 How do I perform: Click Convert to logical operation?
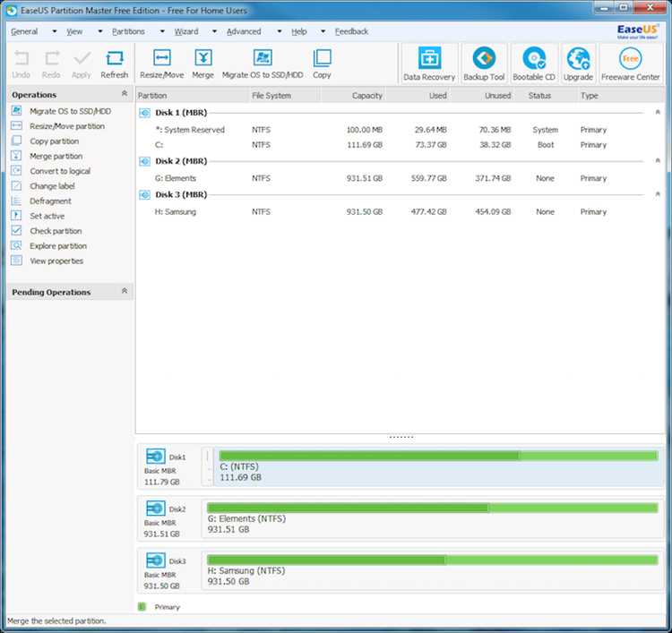[x=60, y=171]
